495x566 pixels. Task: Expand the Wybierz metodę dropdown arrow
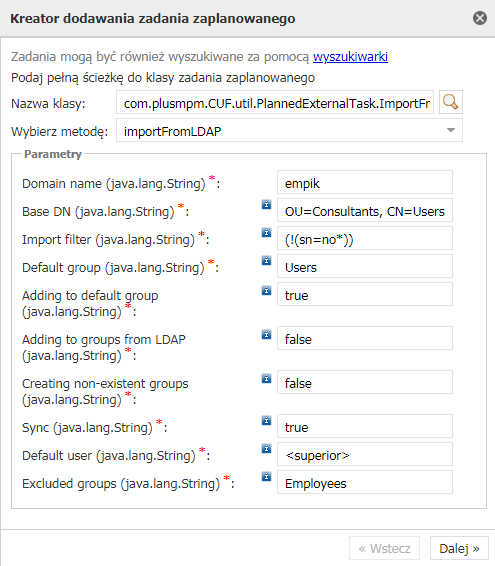click(x=451, y=130)
